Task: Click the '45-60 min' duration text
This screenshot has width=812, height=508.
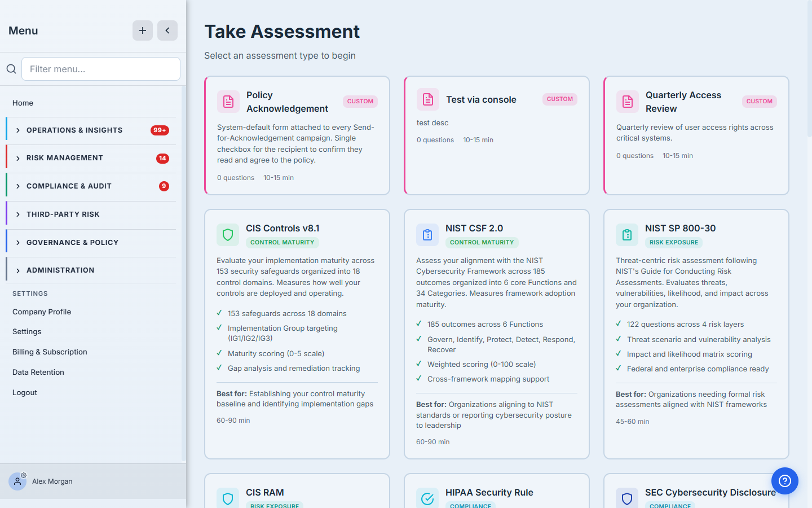Action: pos(632,422)
